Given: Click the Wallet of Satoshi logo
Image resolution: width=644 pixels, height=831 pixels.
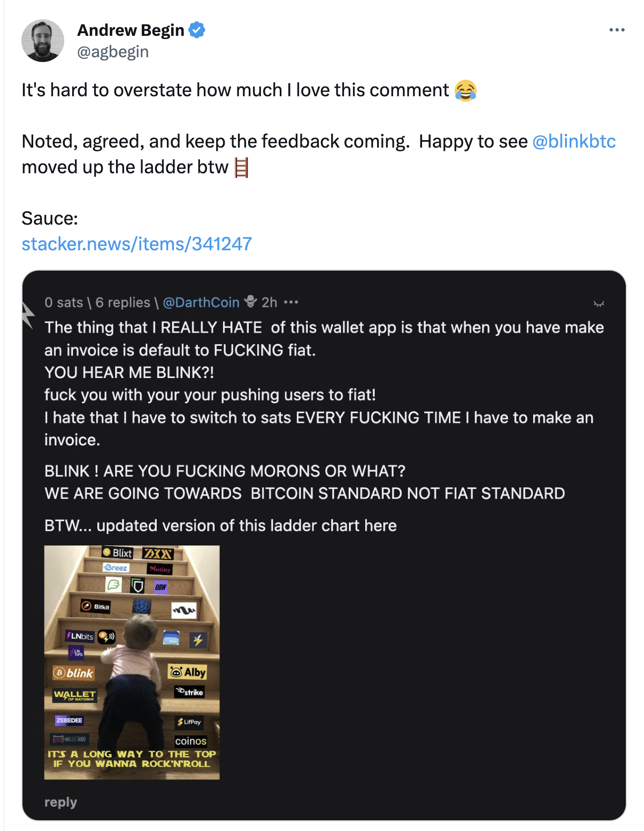Looking at the screenshot, I should click(74, 695).
